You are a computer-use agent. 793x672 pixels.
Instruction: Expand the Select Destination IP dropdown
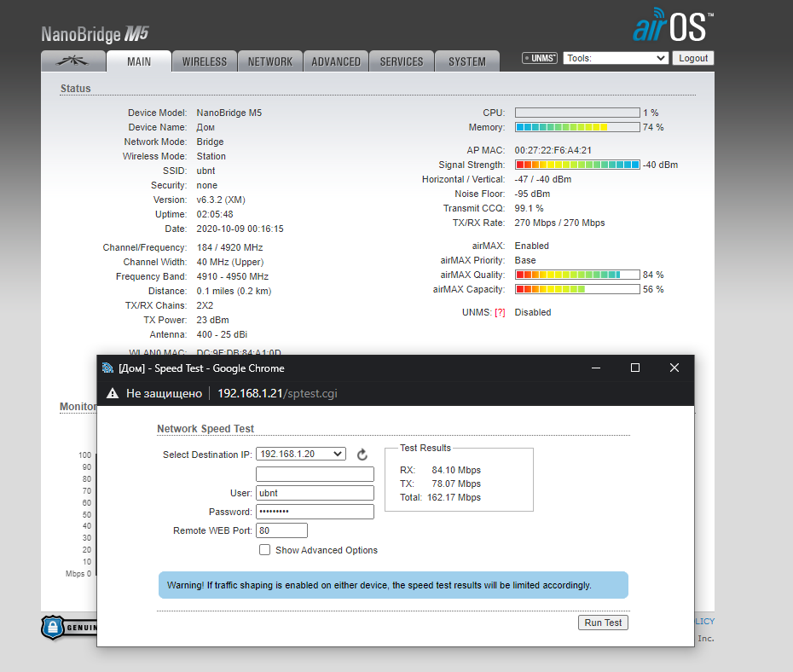tap(301, 454)
